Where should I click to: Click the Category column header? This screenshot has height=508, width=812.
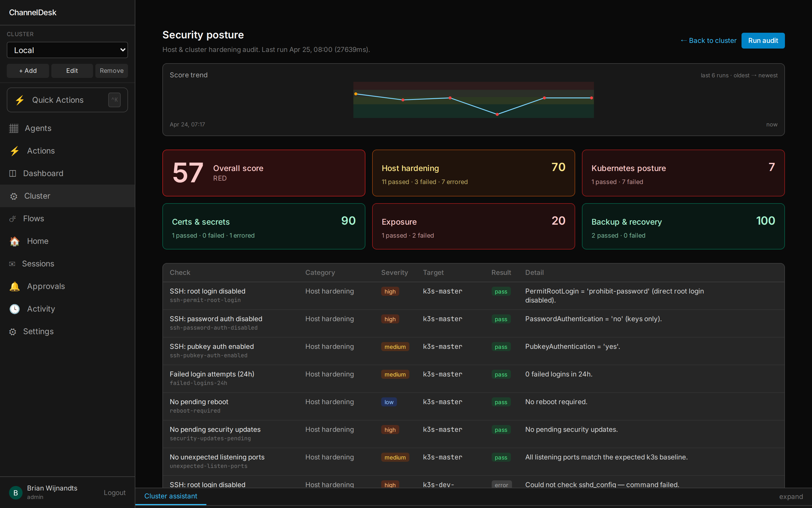pos(320,272)
